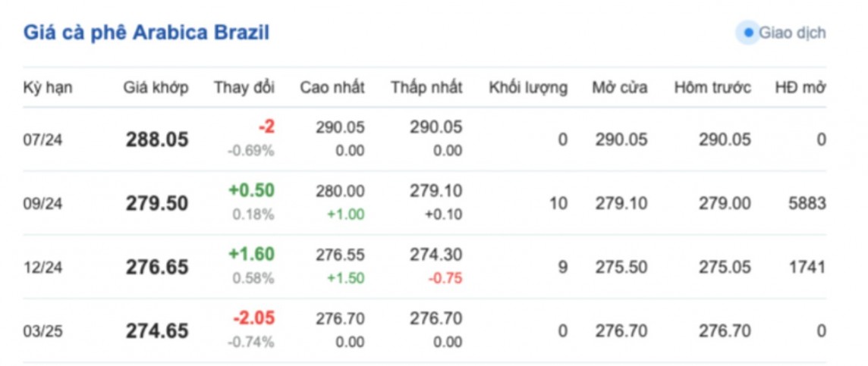Click the blue Giao dịch status dot

tap(749, 33)
